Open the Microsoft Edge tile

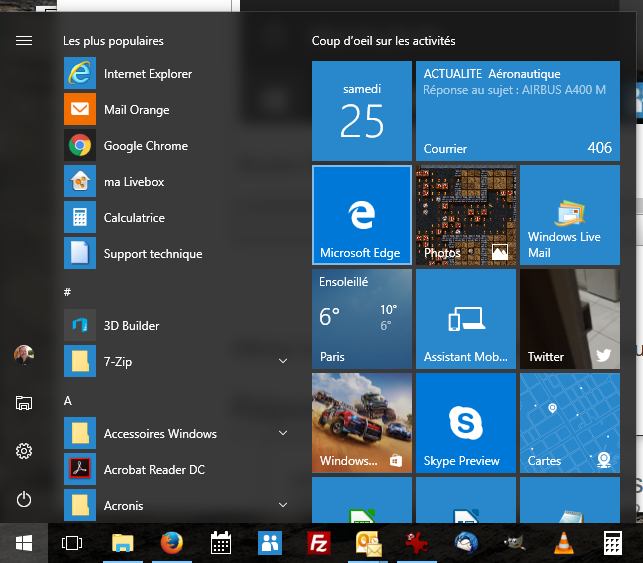coord(361,215)
